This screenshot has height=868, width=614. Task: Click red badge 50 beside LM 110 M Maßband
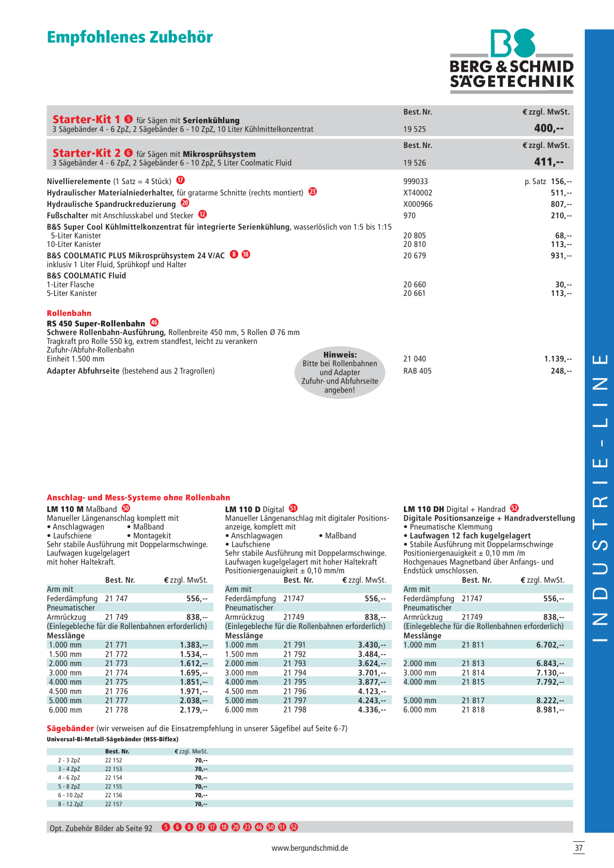pos(126,508)
